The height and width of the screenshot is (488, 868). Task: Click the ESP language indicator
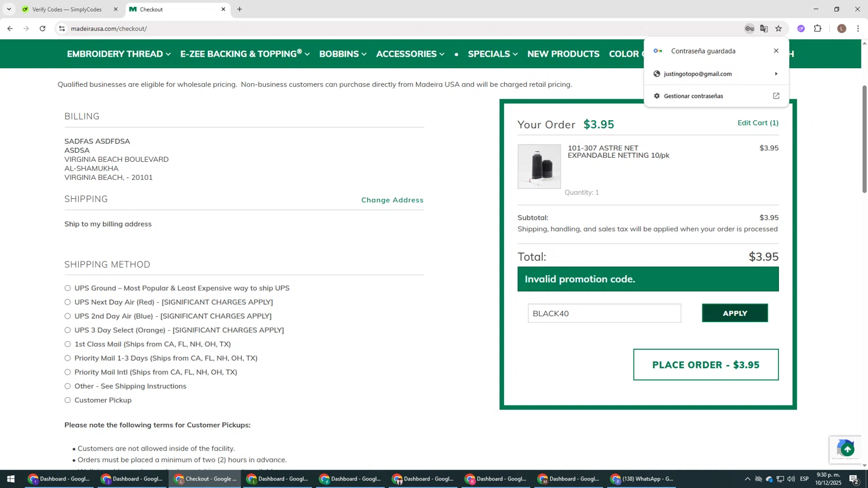pyautogui.click(x=804, y=479)
